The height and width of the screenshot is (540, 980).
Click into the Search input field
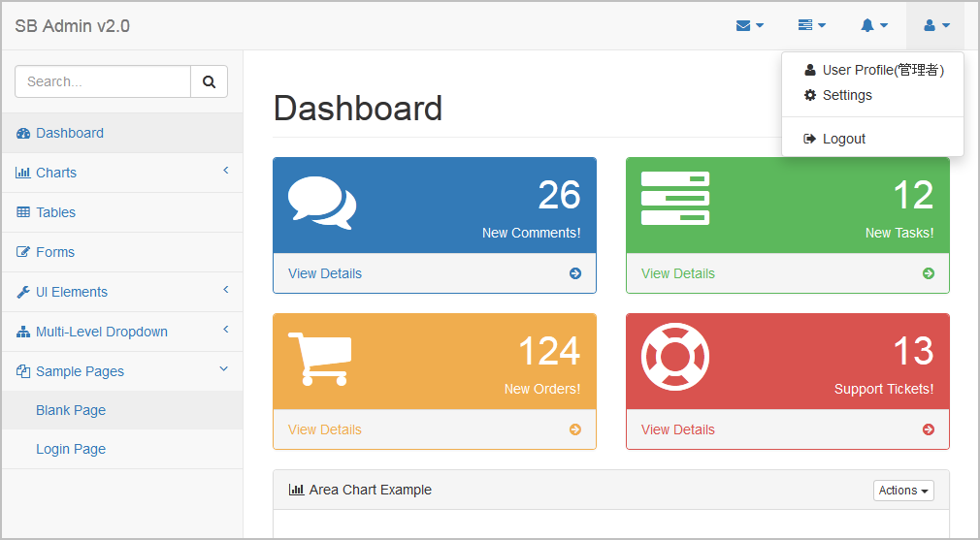(103, 81)
